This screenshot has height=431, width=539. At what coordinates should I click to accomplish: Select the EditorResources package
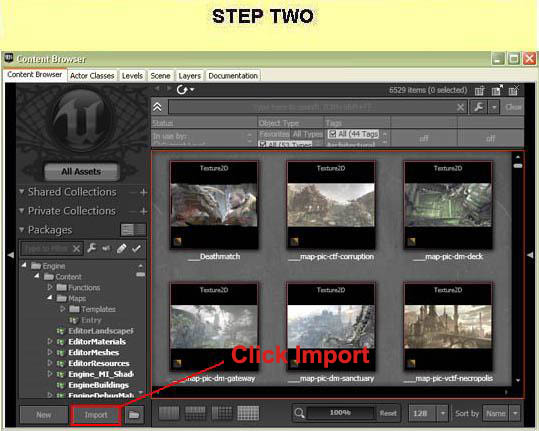[99, 363]
